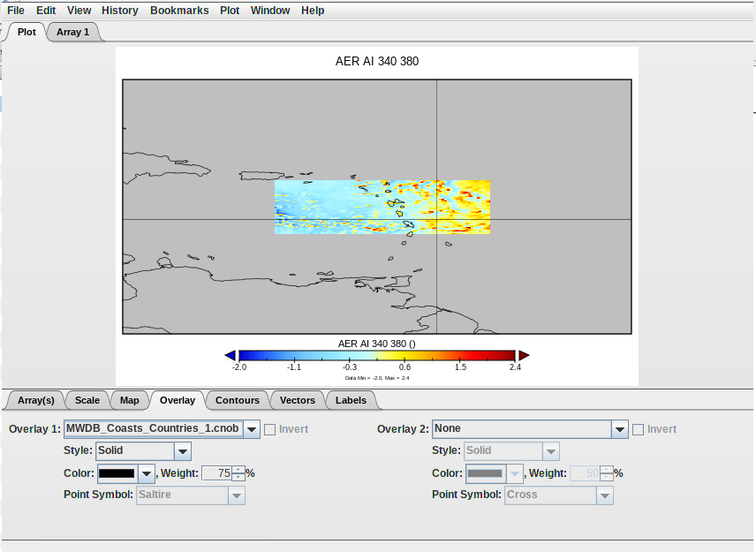Switch to the Plot tab
Viewport: 756px width, 552px height.
[26, 32]
